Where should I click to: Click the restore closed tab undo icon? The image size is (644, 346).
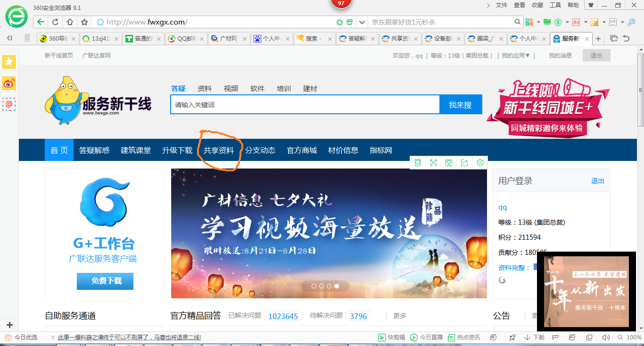click(x=627, y=39)
